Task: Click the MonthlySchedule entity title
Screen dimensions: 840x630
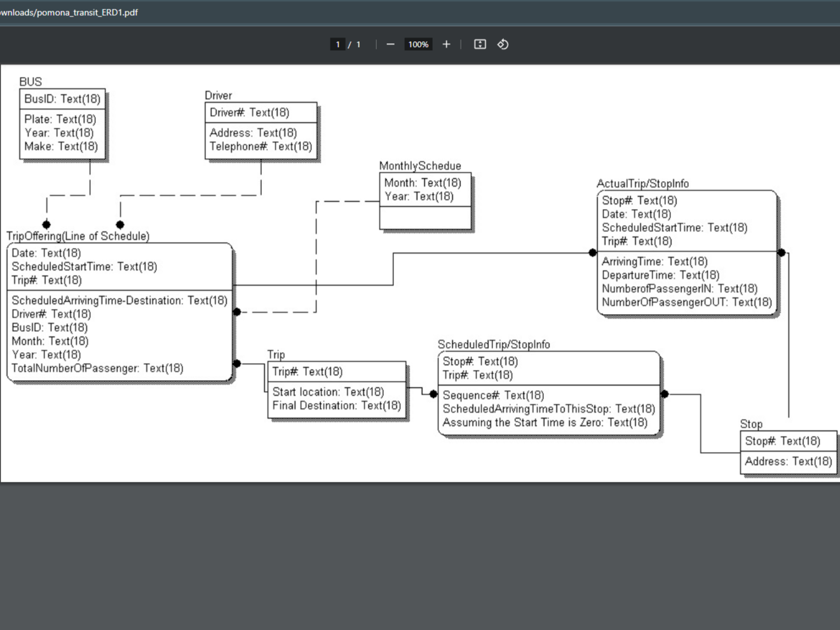Action: click(420, 166)
